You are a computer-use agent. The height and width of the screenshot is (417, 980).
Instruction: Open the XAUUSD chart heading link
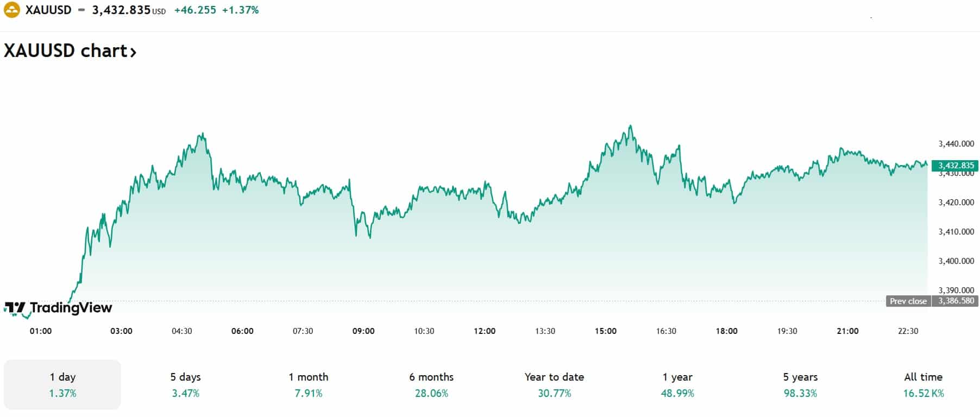click(65, 50)
